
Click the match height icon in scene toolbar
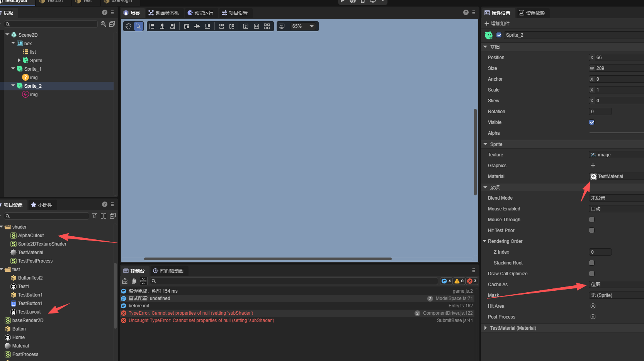[246, 26]
